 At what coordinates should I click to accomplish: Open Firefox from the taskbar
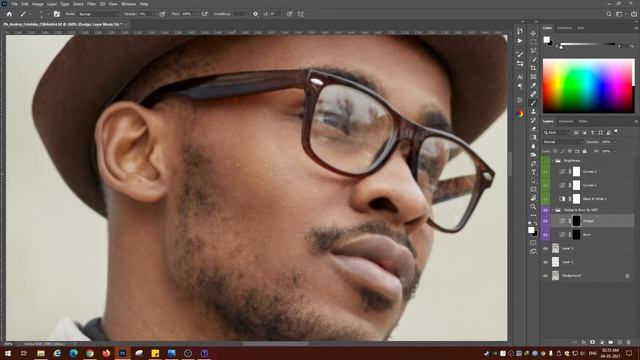point(106,353)
